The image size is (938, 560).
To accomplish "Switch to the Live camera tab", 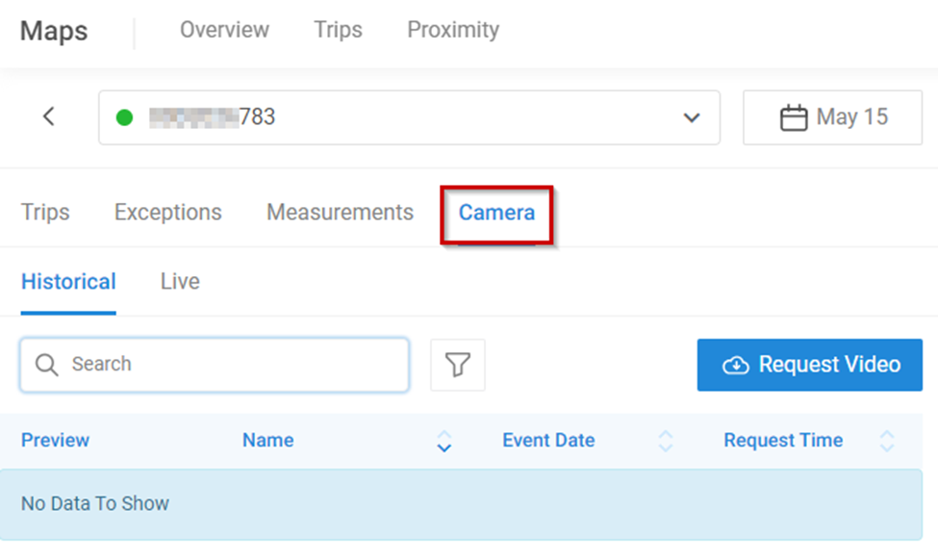I will [x=180, y=282].
